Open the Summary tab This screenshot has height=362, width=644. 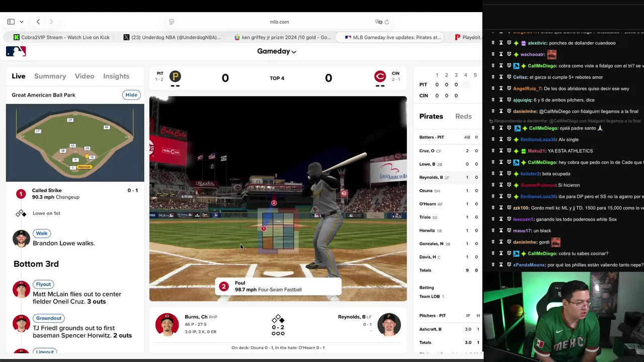pos(50,76)
